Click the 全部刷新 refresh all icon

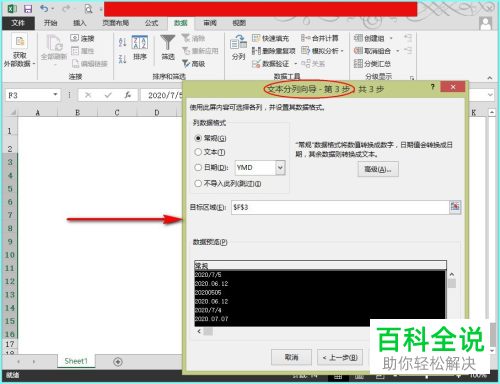[54, 42]
